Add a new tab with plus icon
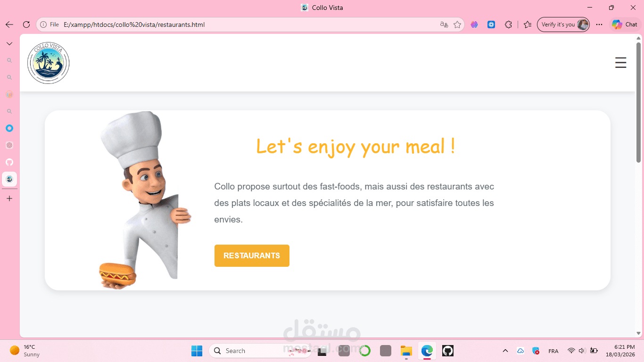This screenshot has width=644, height=362. (9, 198)
